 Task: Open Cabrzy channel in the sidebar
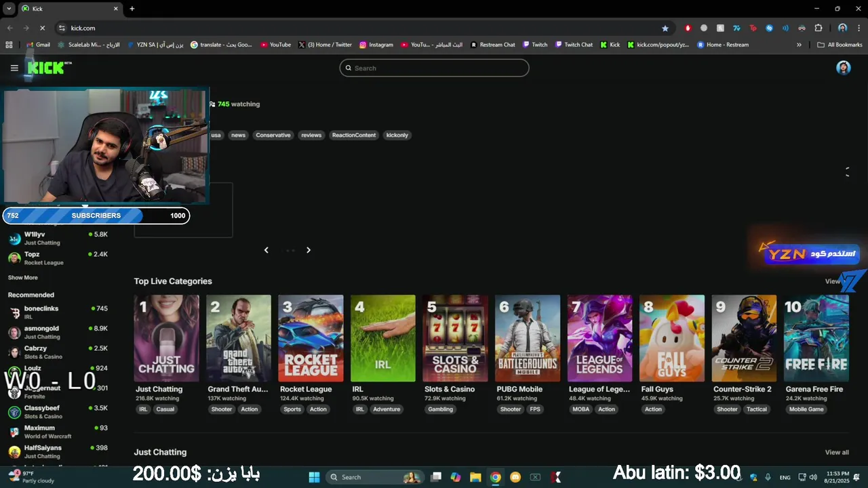58,352
